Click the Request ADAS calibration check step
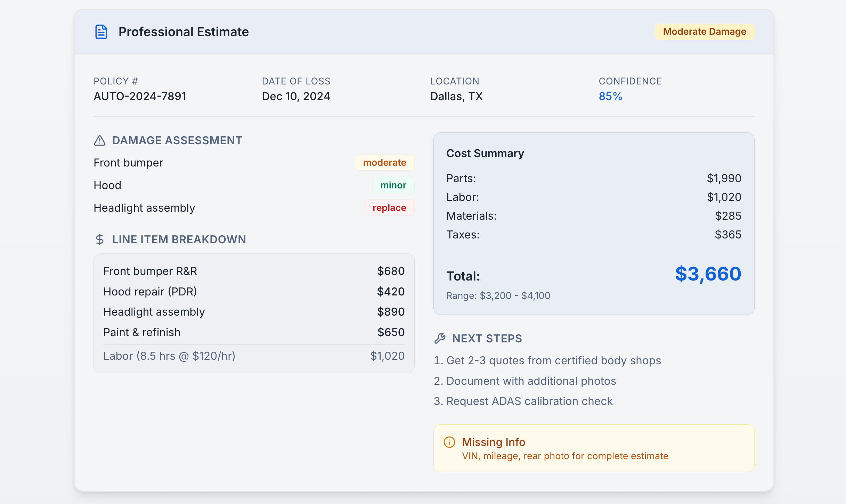This screenshot has width=846, height=504. [523, 401]
